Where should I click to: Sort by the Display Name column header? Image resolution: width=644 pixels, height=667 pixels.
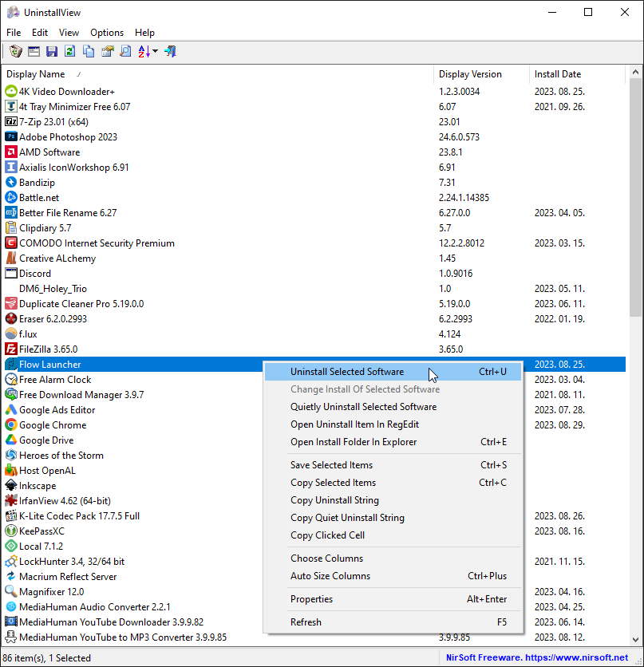218,74
